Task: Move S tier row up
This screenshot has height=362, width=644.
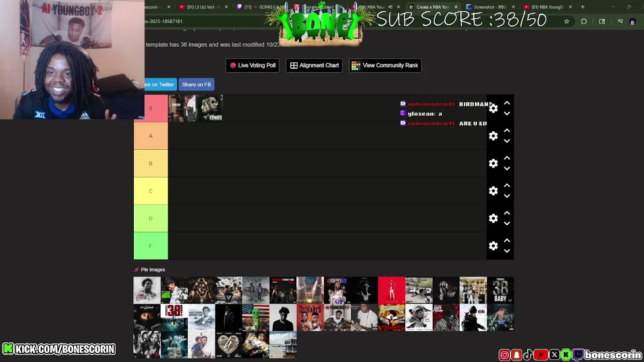Action: (x=507, y=103)
